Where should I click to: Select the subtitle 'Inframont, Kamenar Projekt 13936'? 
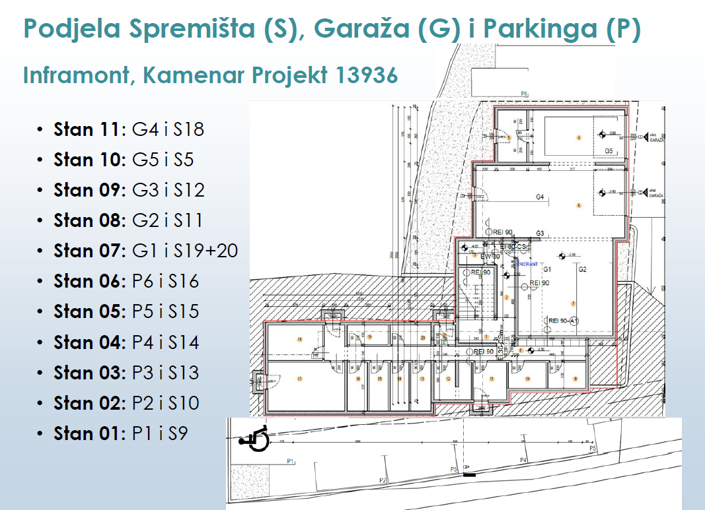210,76
